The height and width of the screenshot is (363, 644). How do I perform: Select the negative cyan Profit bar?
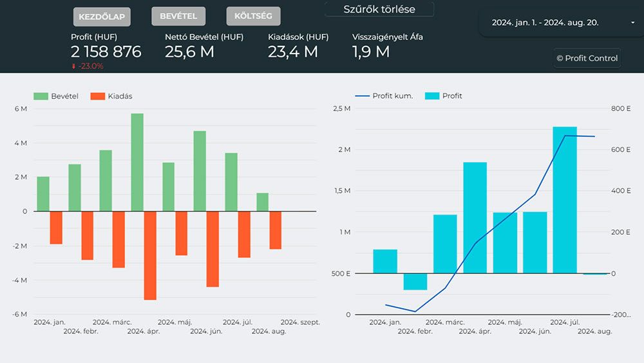[x=415, y=281]
